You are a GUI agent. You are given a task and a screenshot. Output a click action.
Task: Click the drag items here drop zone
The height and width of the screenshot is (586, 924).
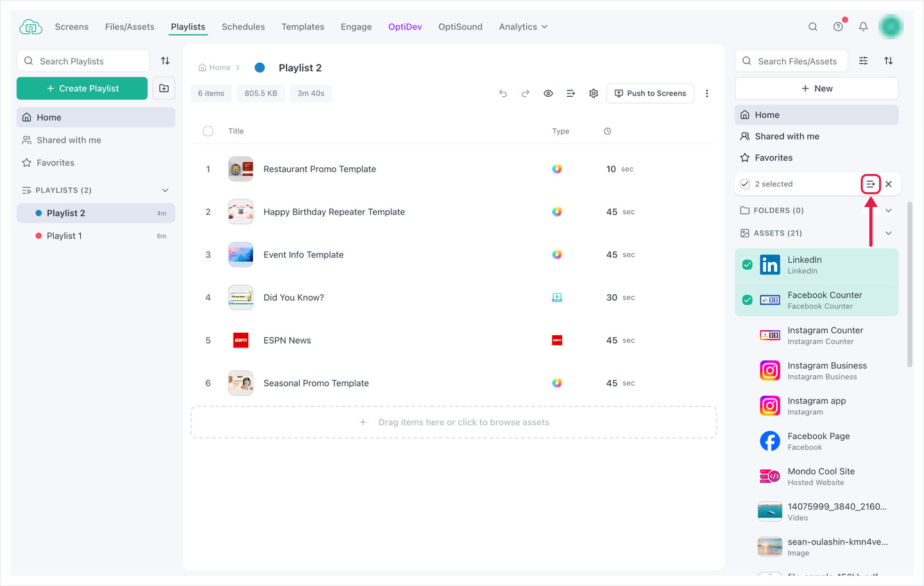pos(454,423)
